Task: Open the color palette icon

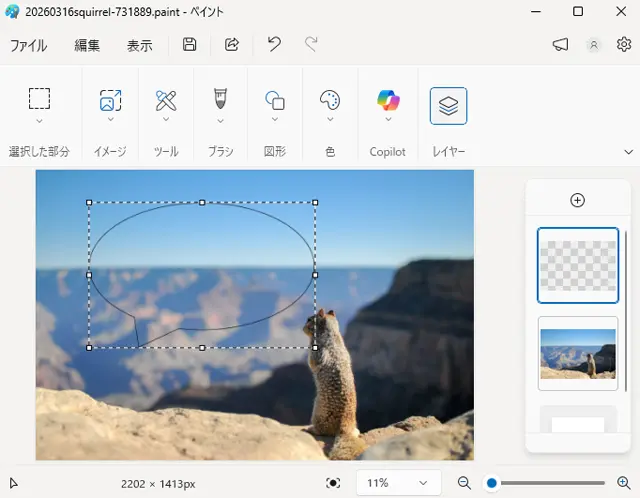Action: click(330, 100)
